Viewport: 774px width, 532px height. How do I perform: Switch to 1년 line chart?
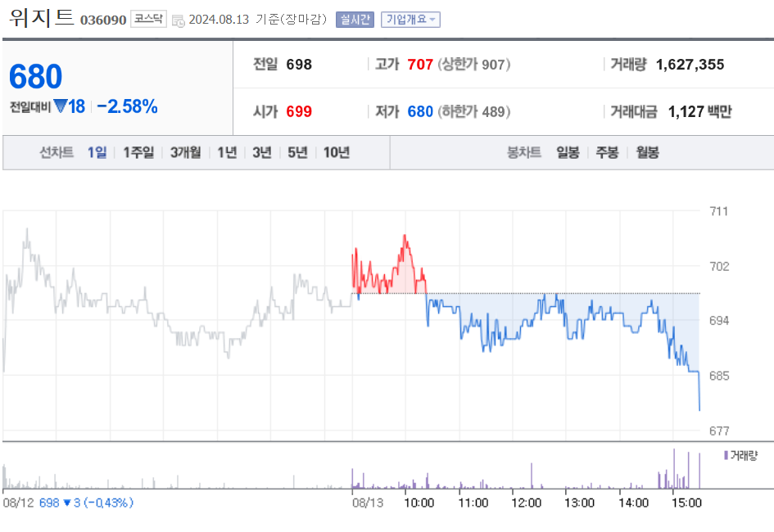[x=227, y=152]
